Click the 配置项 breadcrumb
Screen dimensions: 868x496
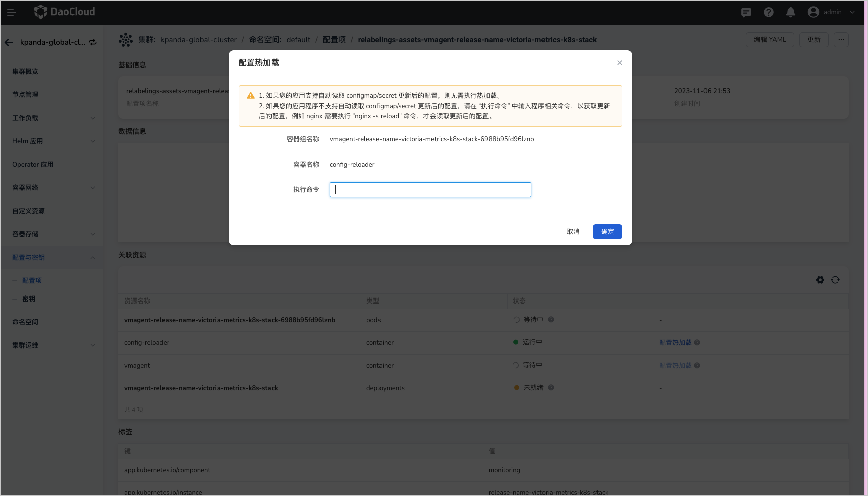coord(334,40)
